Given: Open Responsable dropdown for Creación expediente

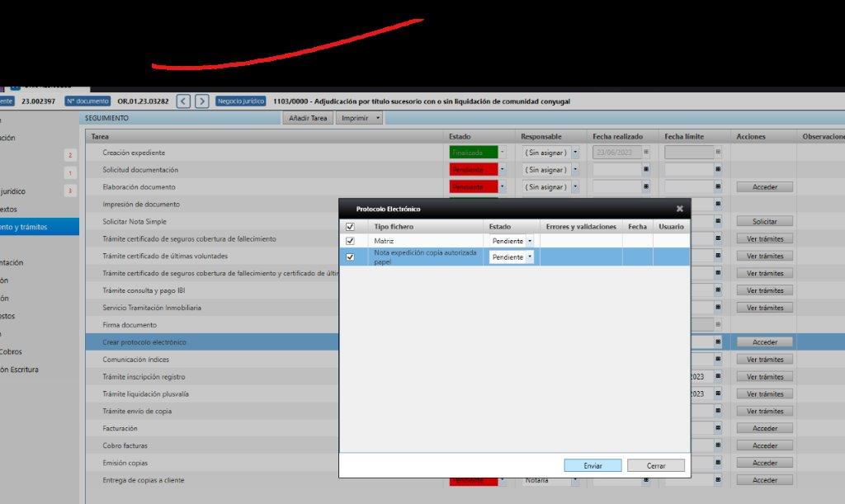Looking at the screenshot, I should (x=575, y=153).
